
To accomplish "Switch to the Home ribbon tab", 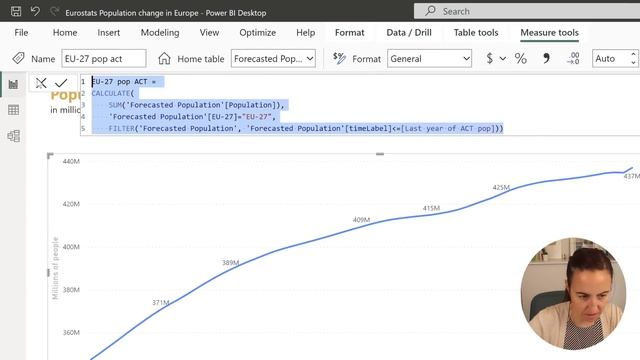I will [x=65, y=33].
